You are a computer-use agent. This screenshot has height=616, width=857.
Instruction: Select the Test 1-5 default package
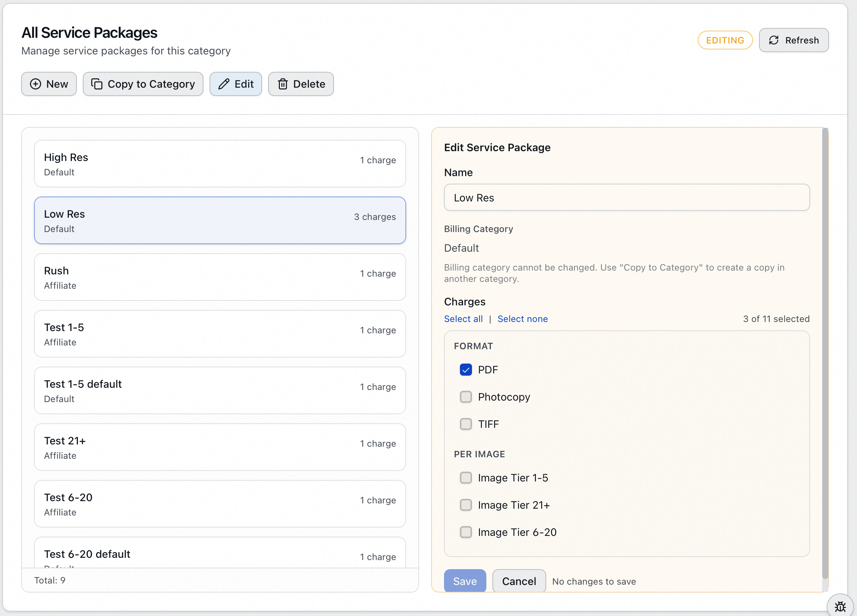click(x=220, y=390)
